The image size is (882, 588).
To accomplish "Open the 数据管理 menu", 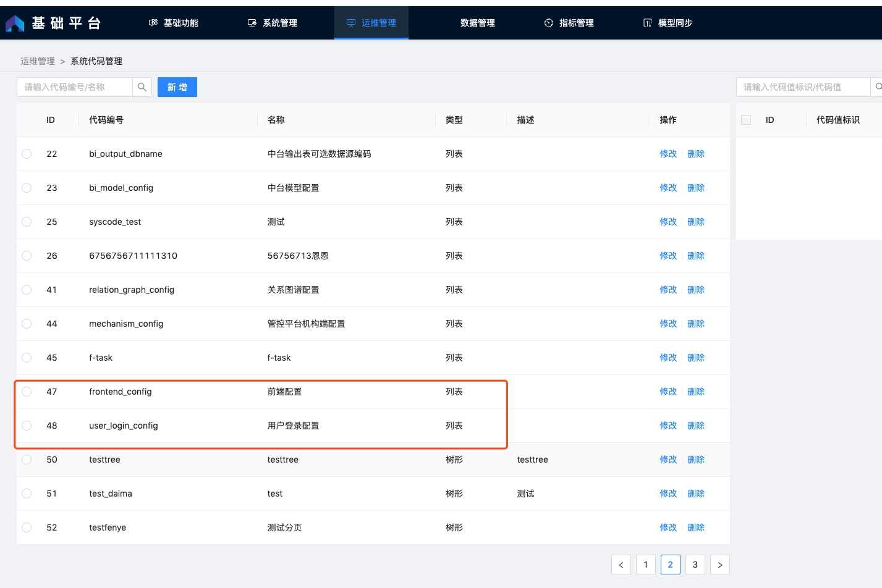I will pyautogui.click(x=478, y=23).
